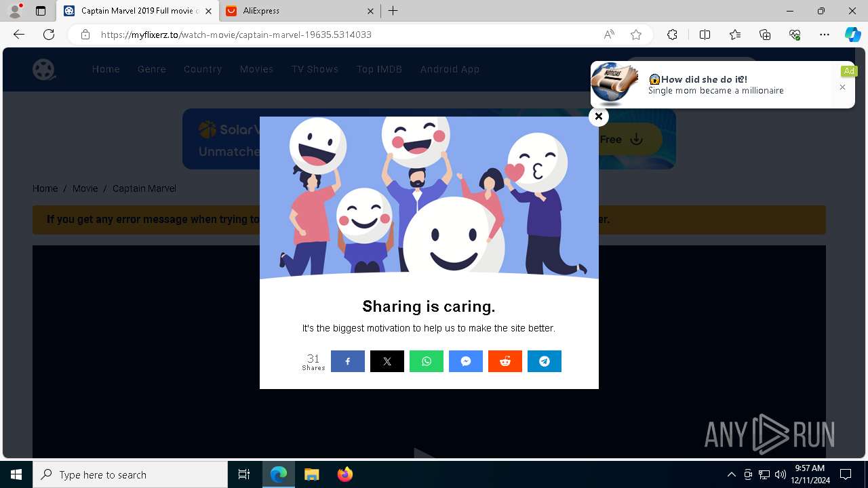
Task: Refresh the current page
Action: (49, 35)
